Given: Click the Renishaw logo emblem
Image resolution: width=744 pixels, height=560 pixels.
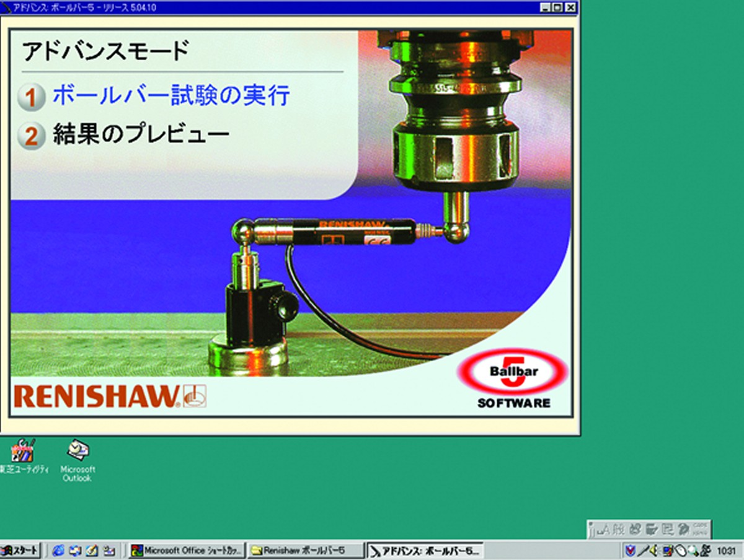Looking at the screenshot, I should click(195, 396).
